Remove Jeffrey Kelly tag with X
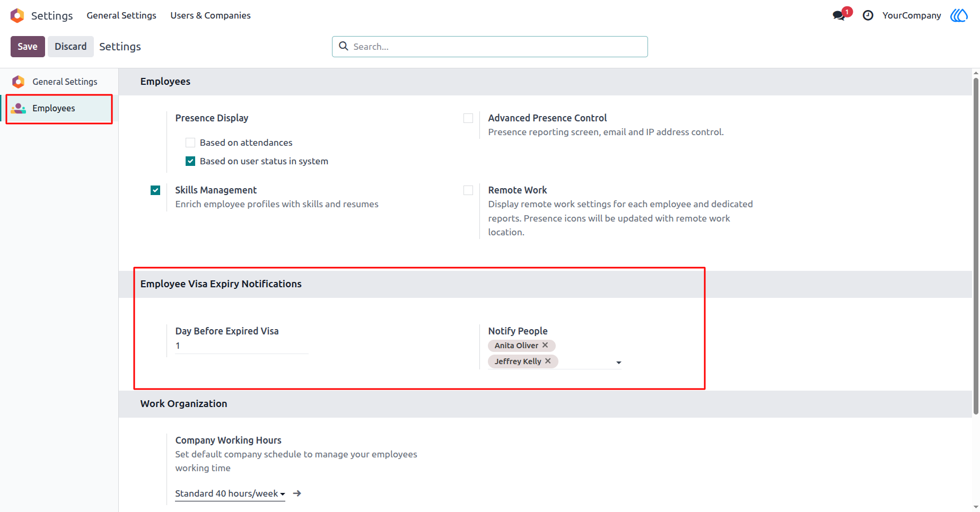The image size is (980, 512). (x=548, y=361)
